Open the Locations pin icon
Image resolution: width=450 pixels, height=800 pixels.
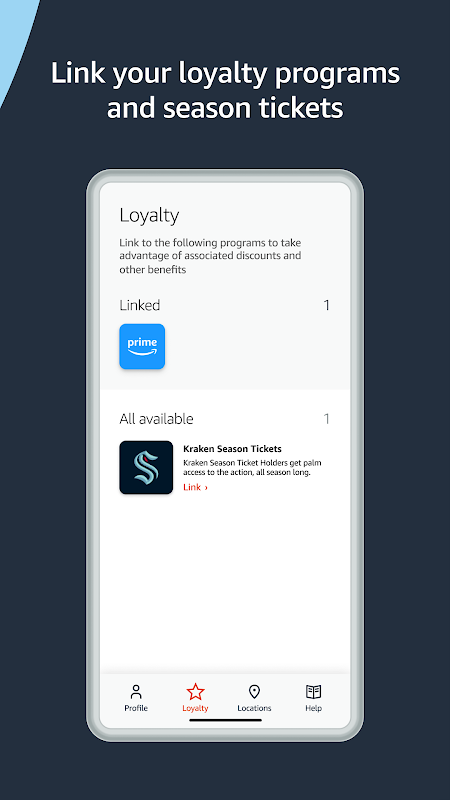click(254, 692)
